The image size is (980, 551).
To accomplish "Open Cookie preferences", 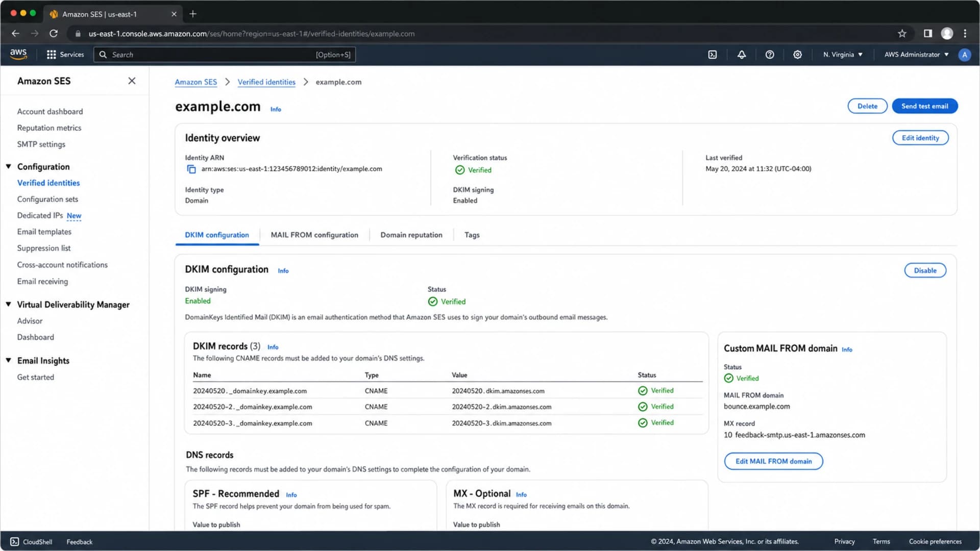I will click(x=935, y=542).
